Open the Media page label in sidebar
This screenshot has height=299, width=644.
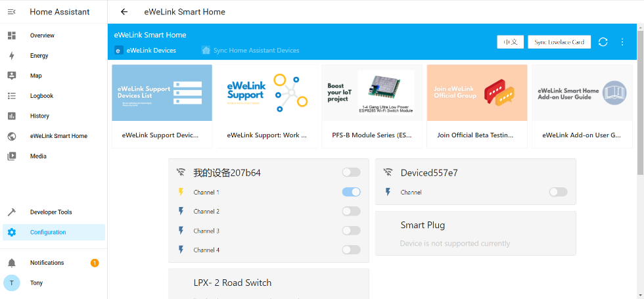38,156
